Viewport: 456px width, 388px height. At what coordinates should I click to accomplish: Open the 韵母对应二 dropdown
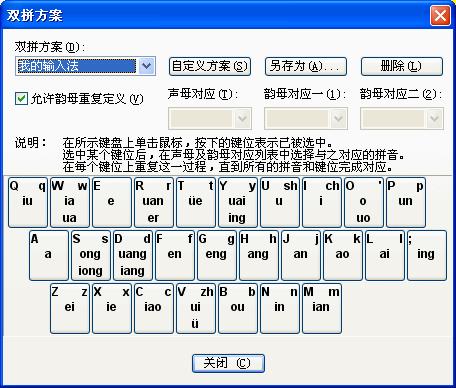point(402,118)
